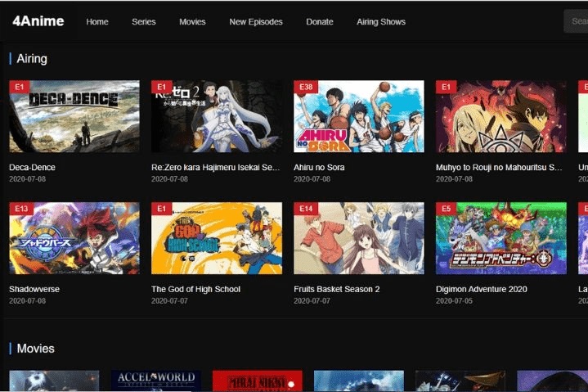Open the Digimon Adventure 2020 thumbnail
Viewport: 588px width, 392px height.
[x=501, y=238]
